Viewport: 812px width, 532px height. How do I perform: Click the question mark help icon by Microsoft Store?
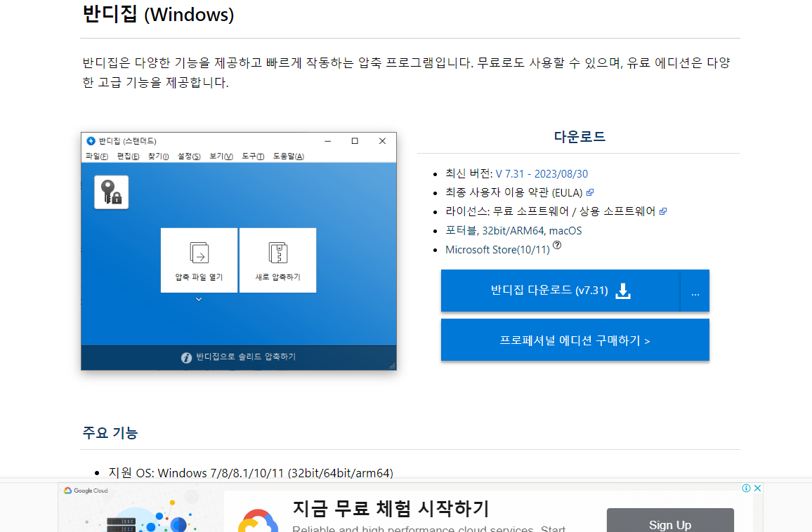point(557,246)
